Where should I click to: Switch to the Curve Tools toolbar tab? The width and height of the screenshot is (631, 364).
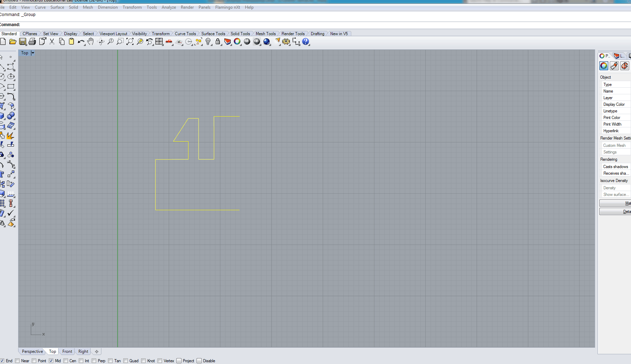185,34
